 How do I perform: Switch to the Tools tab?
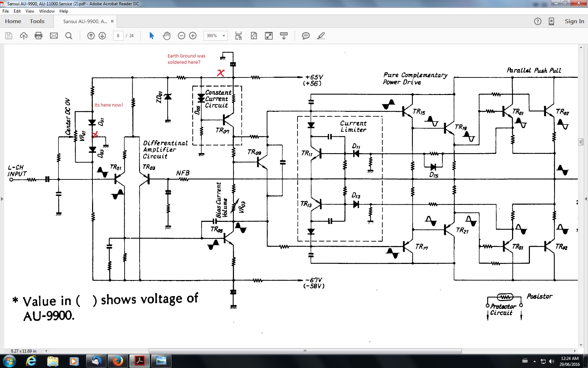pyautogui.click(x=37, y=21)
